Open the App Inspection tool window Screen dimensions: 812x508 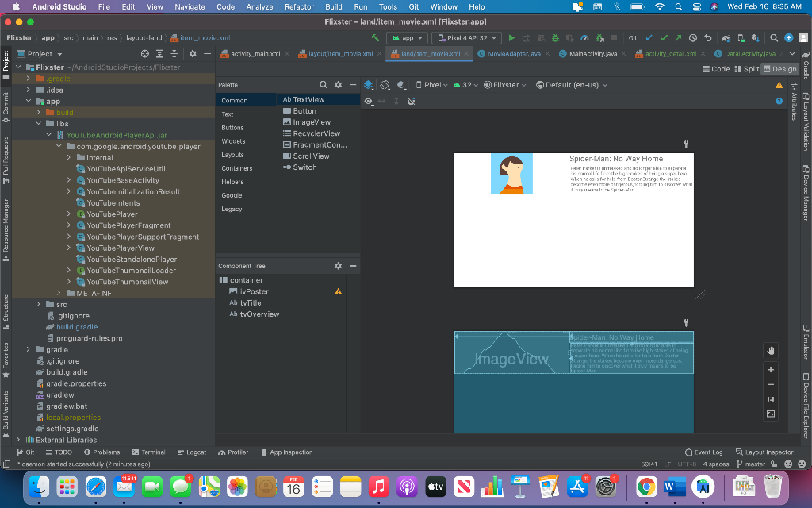[x=286, y=452]
